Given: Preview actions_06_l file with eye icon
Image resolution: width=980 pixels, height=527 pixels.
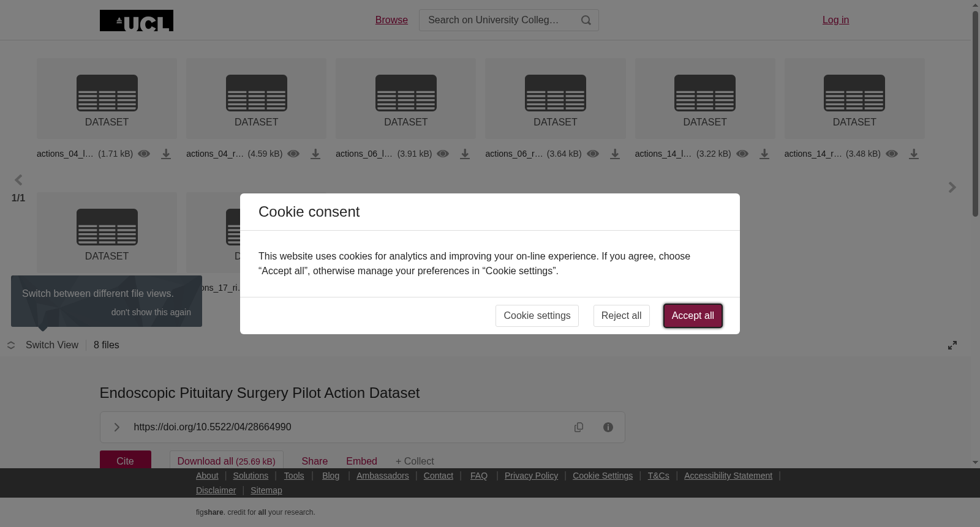Looking at the screenshot, I should point(443,154).
